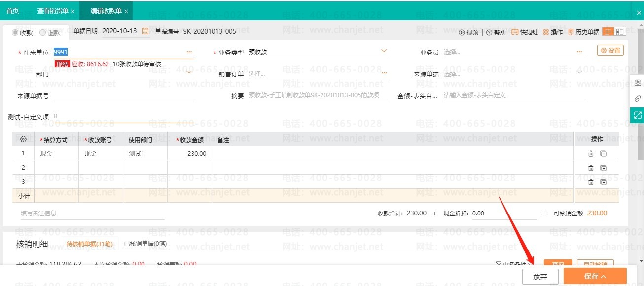Screen dimensions: 644x286
Task: Switch to the grid view layout toggle
Action: click(620, 31)
